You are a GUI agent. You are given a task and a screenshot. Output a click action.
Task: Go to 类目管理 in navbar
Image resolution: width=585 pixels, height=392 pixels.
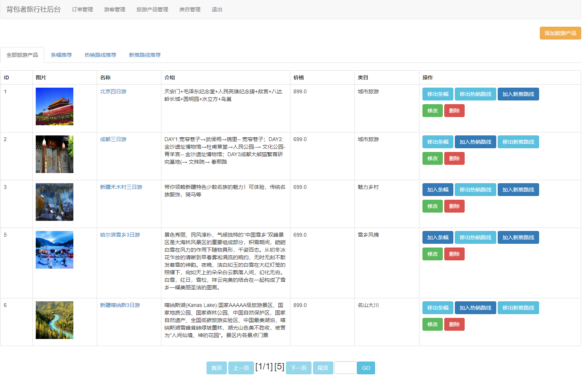click(x=190, y=9)
